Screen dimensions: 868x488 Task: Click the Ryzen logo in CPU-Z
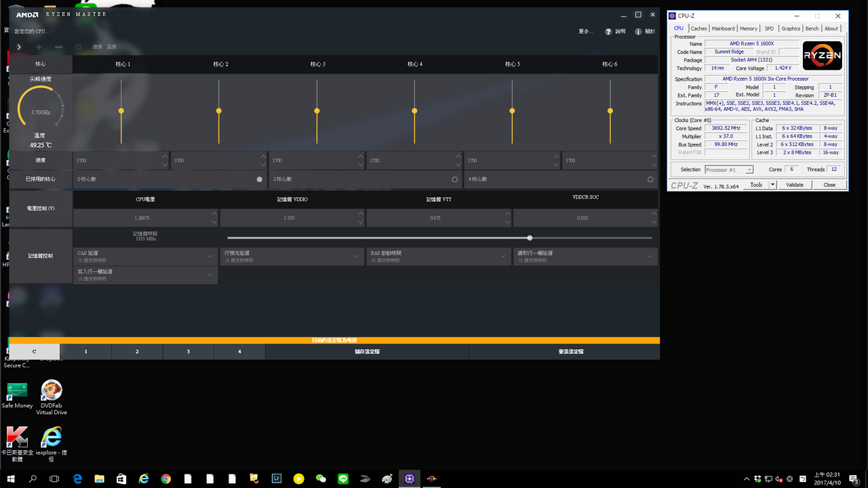coord(823,56)
